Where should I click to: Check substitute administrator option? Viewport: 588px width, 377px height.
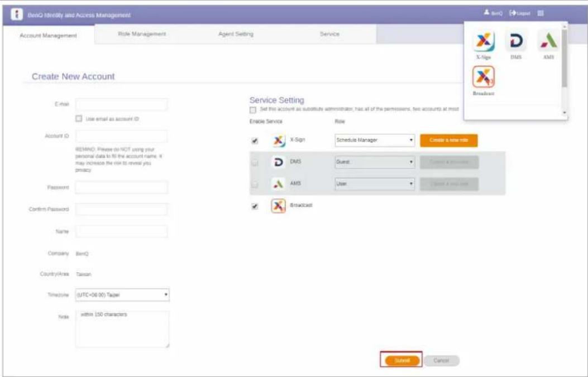coord(253,110)
